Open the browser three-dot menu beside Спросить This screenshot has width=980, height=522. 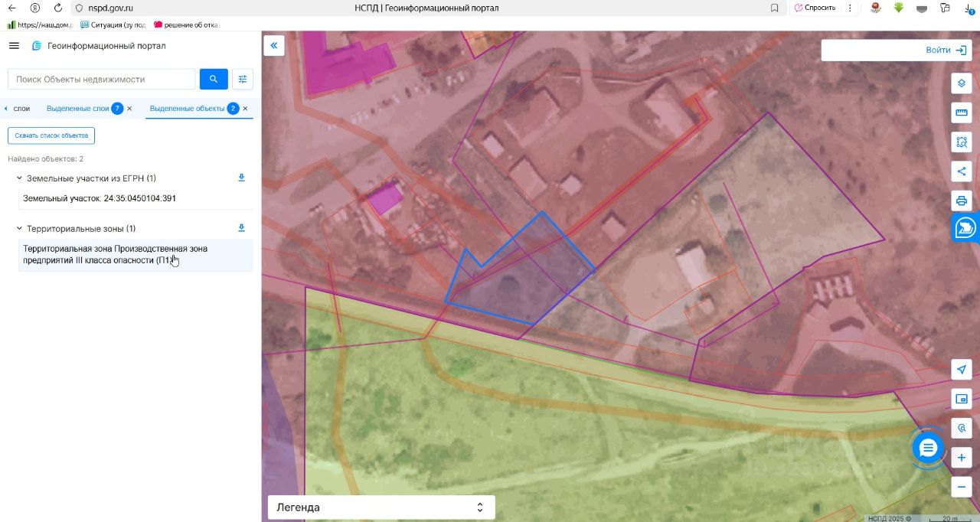pyautogui.click(x=849, y=8)
